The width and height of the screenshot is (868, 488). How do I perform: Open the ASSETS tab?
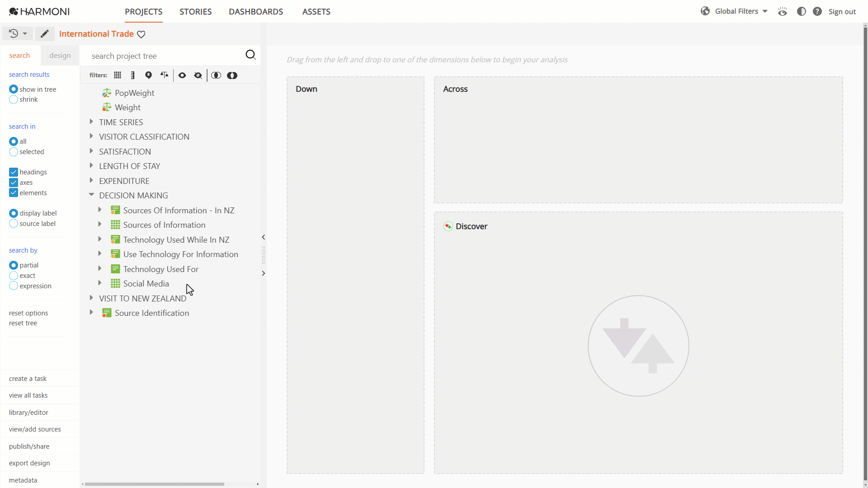point(316,12)
